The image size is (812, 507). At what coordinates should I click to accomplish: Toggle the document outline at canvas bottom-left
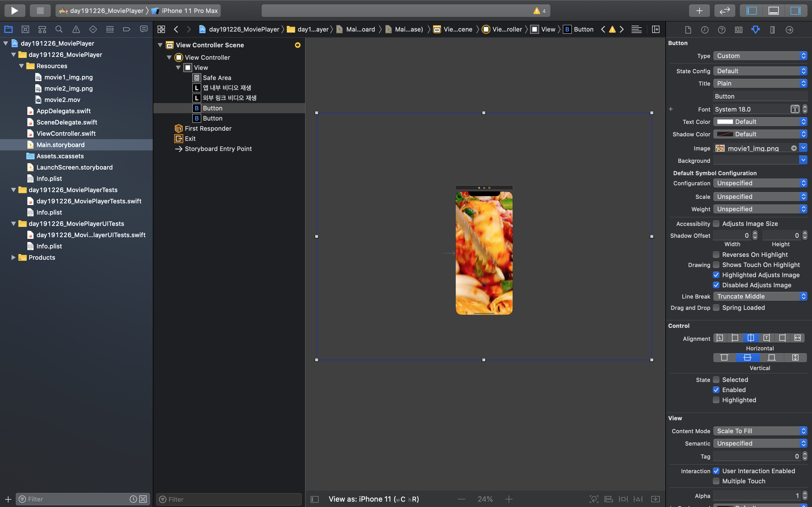(315, 499)
